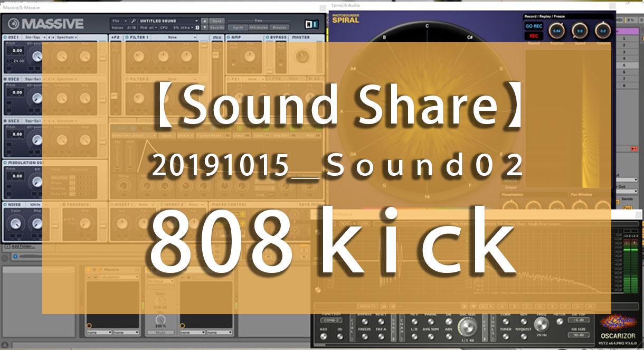The height and width of the screenshot is (350, 644).
Task: Open the OSC1 Sin-Squ wavetable dropdown
Action: tap(35, 37)
